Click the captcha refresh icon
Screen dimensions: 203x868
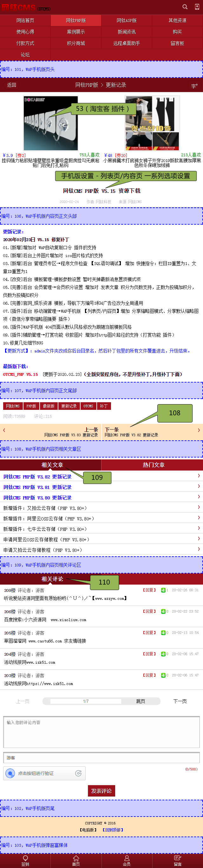click(x=78, y=773)
